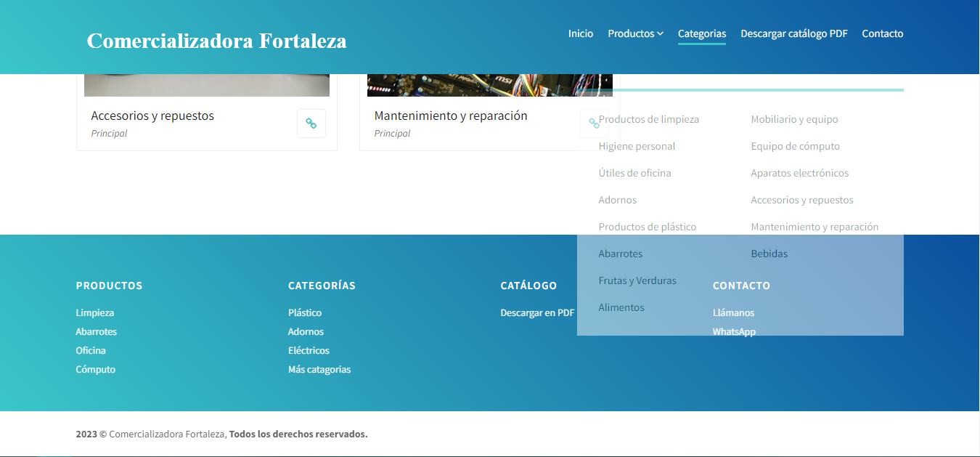
Task: Click Descargar en PDF footer link
Action: pos(536,312)
